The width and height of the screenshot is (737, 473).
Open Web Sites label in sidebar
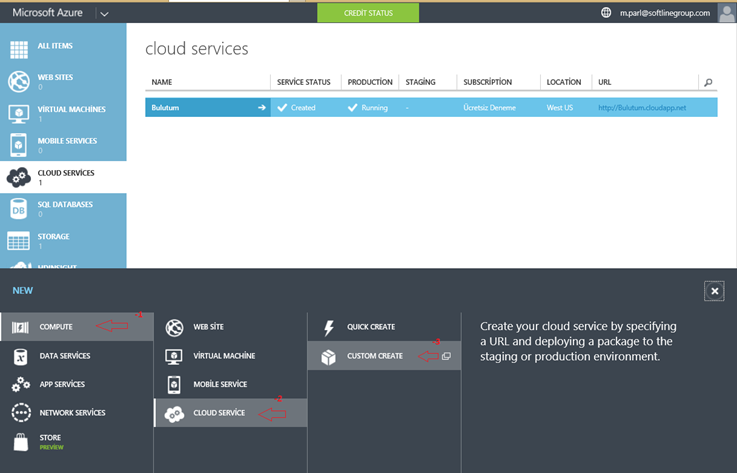click(55, 77)
